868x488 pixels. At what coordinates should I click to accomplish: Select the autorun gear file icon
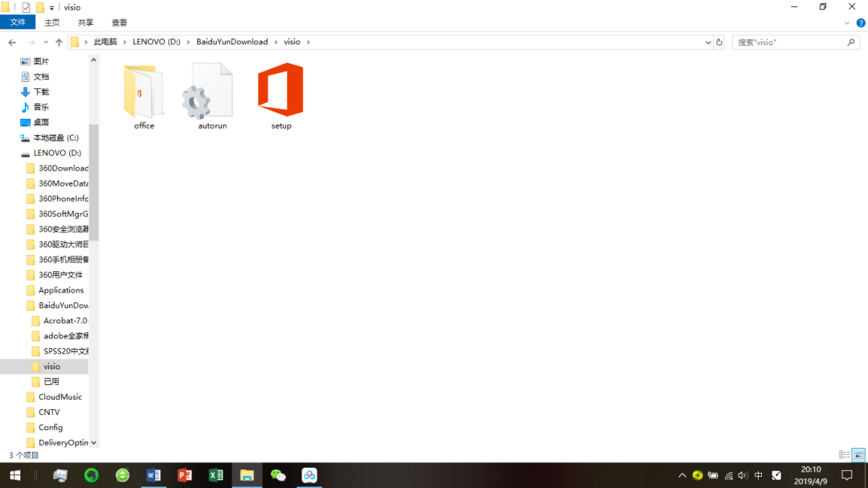point(207,92)
